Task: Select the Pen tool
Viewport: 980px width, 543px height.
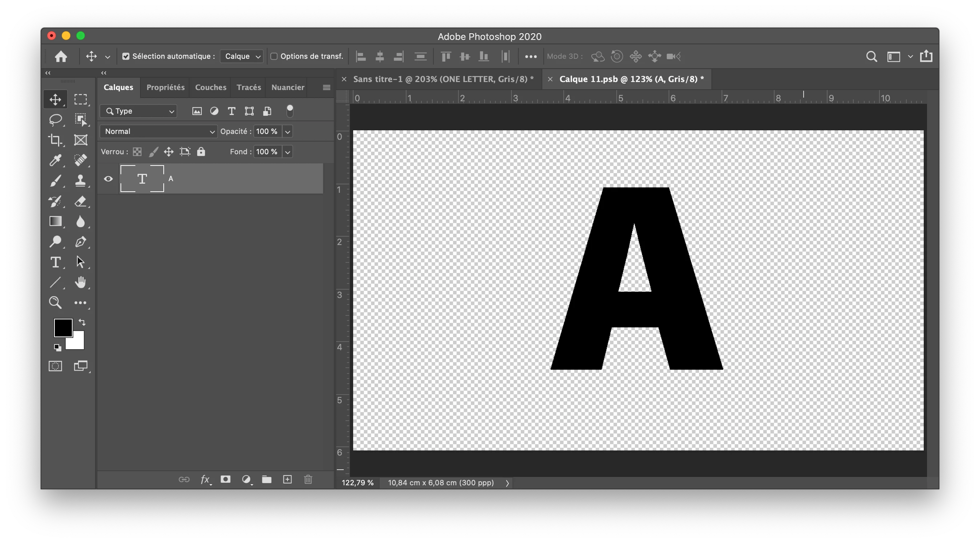Action: click(x=80, y=242)
